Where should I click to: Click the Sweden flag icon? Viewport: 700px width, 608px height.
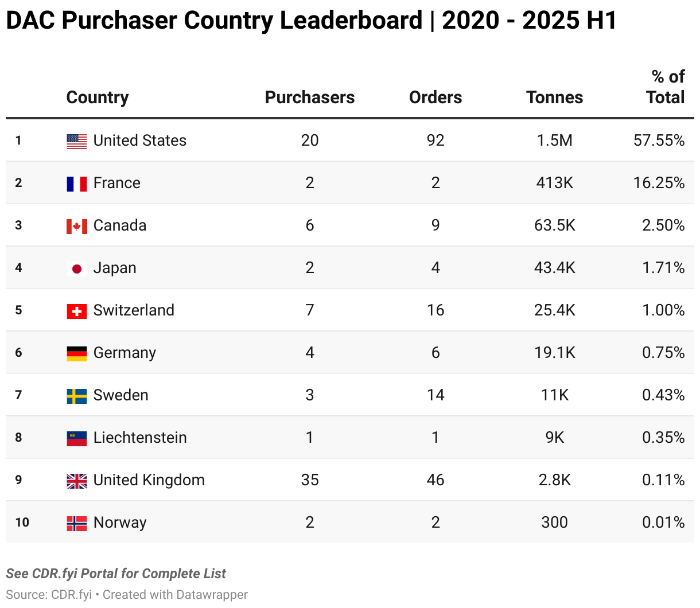[x=77, y=396]
